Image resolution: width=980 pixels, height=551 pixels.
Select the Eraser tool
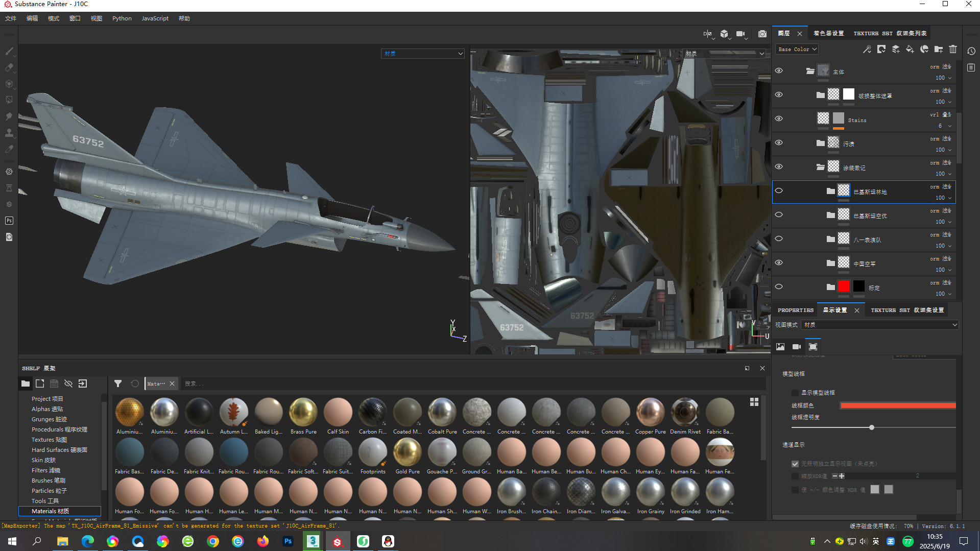[x=9, y=67]
